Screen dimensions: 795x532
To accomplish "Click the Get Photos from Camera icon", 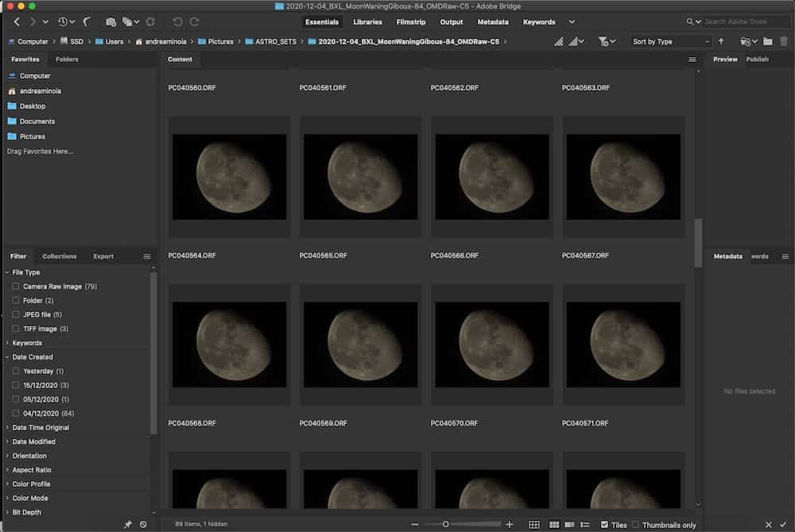I will 111,21.
